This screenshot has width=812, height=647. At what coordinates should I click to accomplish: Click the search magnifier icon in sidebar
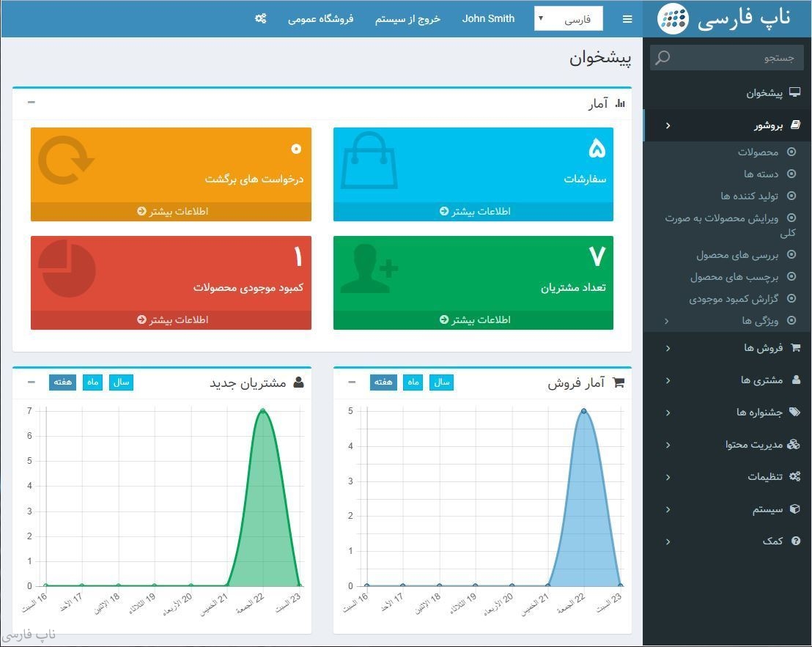point(662,58)
